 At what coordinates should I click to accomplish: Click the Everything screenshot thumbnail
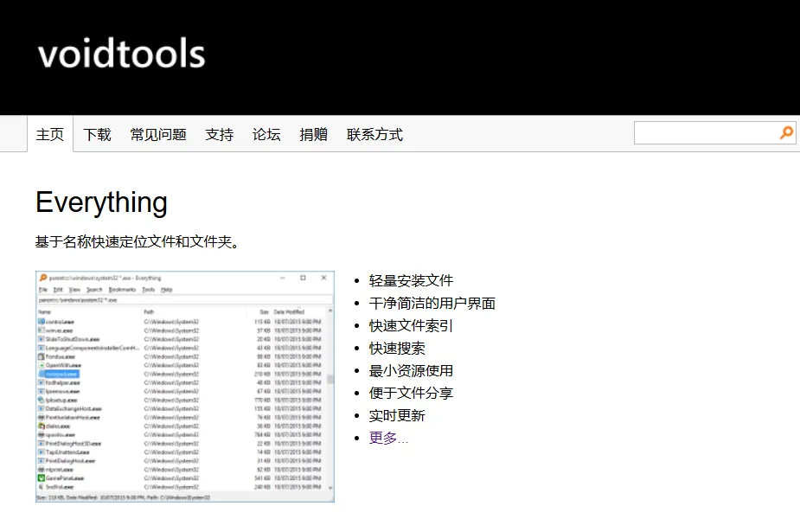(185, 387)
